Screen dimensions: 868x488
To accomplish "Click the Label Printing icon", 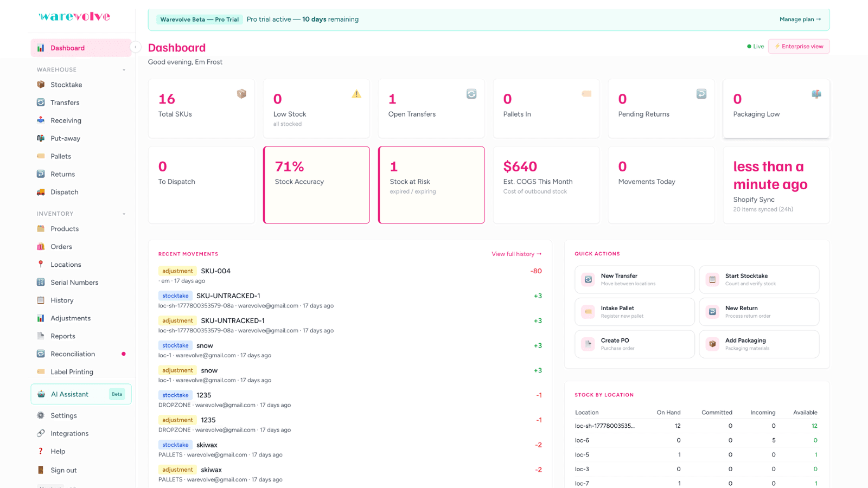I will (x=41, y=372).
